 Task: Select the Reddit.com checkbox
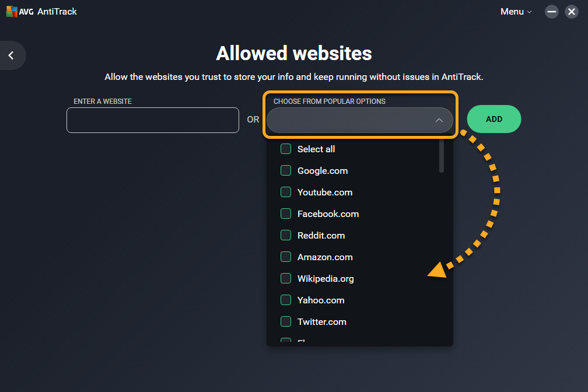(x=286, y=236)
